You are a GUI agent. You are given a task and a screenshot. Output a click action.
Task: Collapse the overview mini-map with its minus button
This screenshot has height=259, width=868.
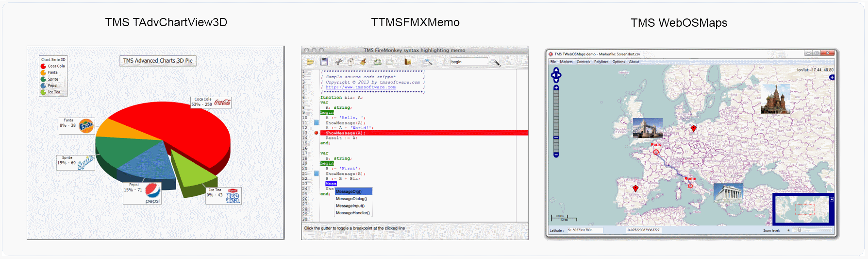832,199
